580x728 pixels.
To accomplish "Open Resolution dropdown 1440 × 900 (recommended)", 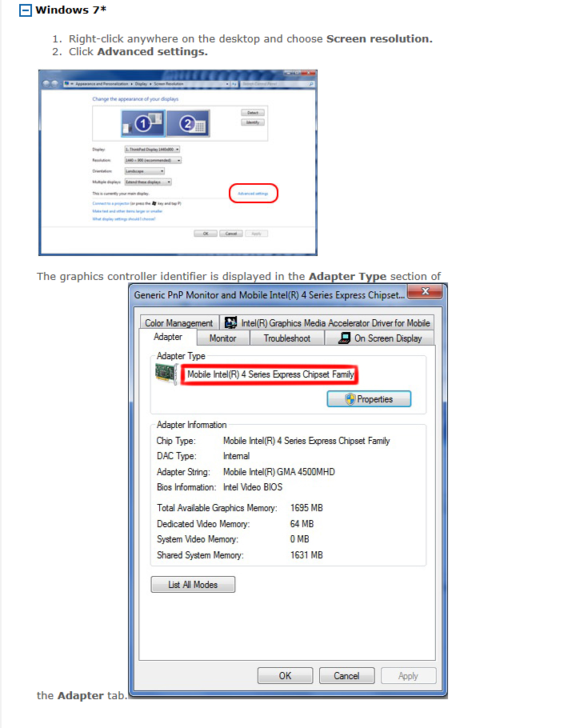I will pyautogui.click(x=154, y=160).
